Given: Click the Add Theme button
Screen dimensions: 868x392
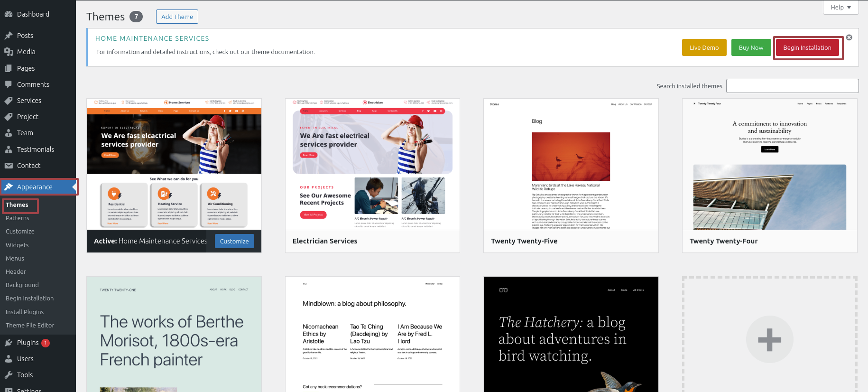Looking at the screenshot, I should 177,17.
